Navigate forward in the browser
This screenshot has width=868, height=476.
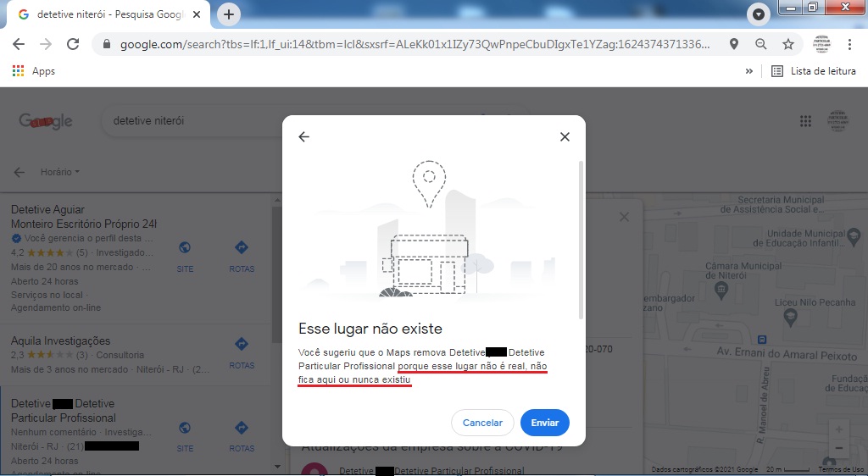[46, 44]
